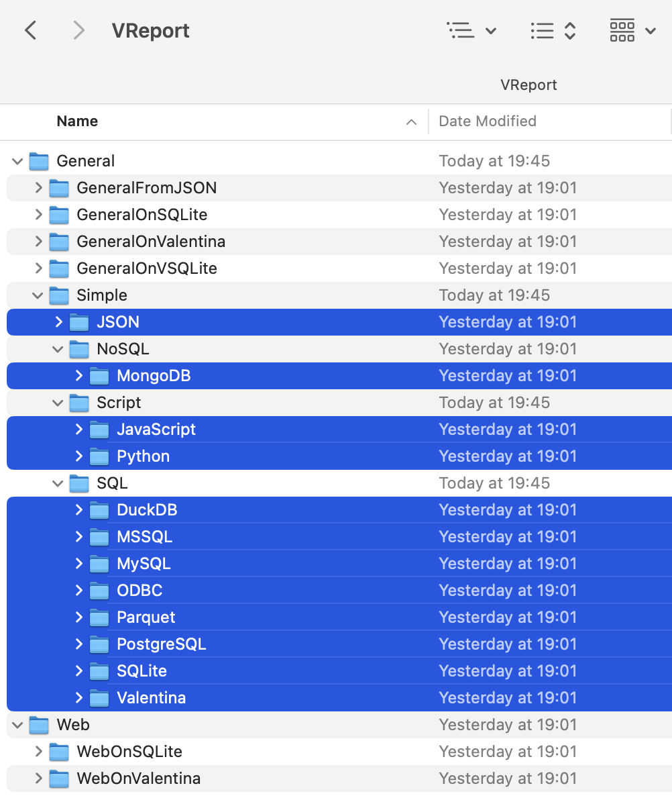Expand the DuckDB folder
672x800 pixels.
click(x=78, y=509)
